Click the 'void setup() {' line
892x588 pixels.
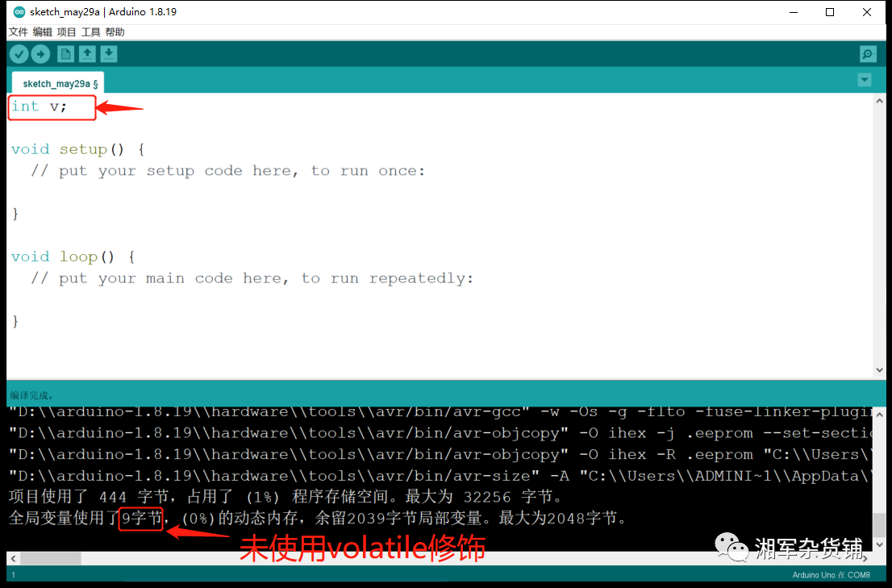click(78, 149)
